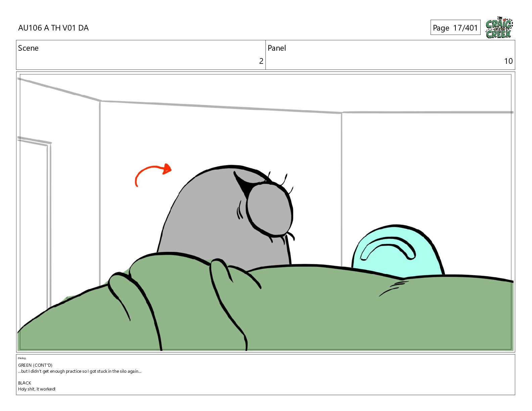The height and width of the screenshot is (411, 532).
Task: Click the line 'Holy shit, it worked!'
Action: [37, 389]
